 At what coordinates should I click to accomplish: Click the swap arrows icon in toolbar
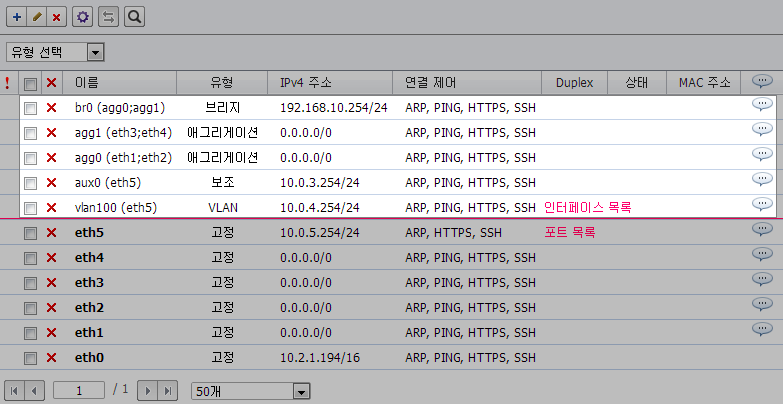(x=109, y=17)
